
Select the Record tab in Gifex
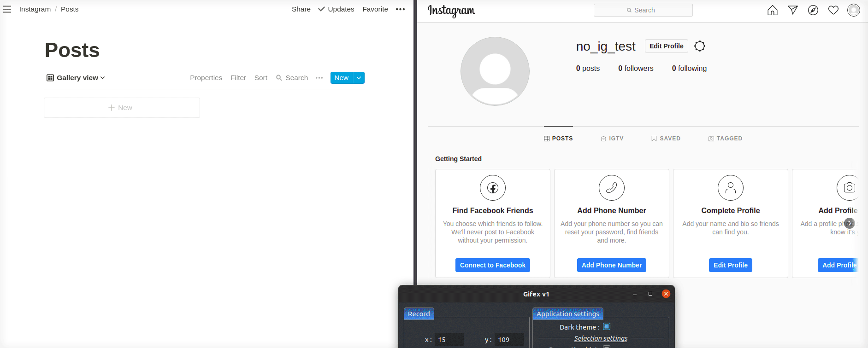pyautogui.click(x=419, y=314)
